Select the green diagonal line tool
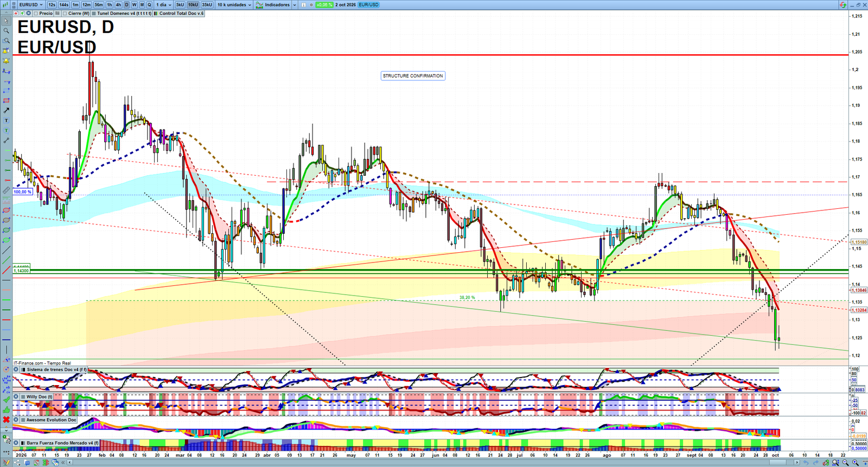Image resolution: width=868 pixels, height=467 pixels. pyautogui.click(x=7, y=260)
